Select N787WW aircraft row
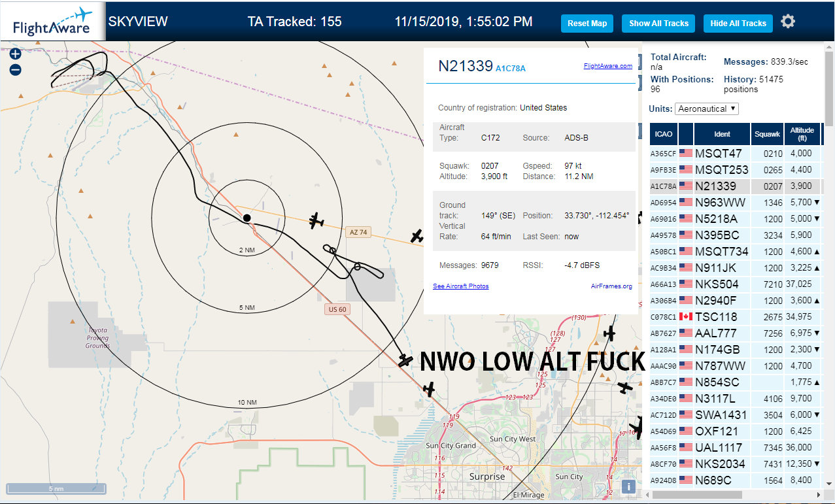This screenshot has width=835, height=504. [737, 366]
